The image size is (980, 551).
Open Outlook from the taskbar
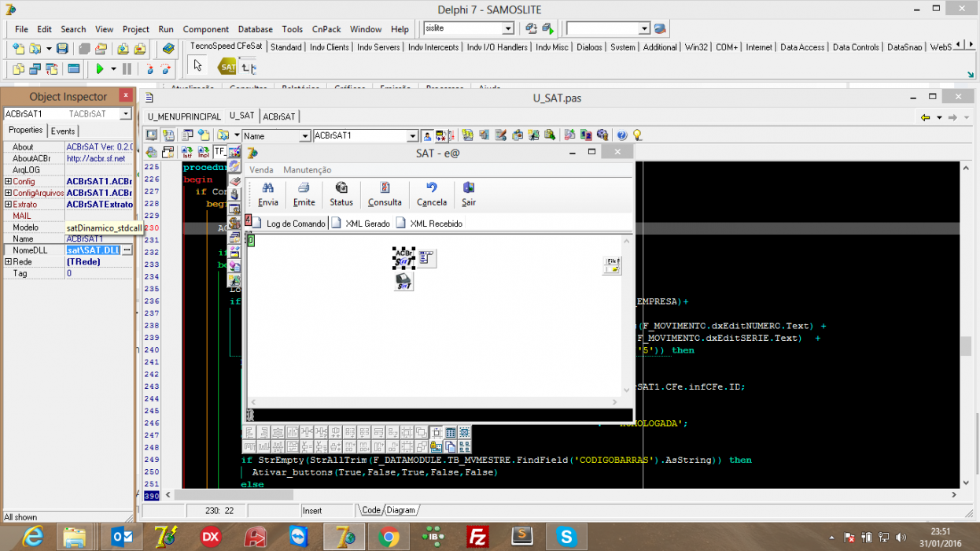point(122,537)
